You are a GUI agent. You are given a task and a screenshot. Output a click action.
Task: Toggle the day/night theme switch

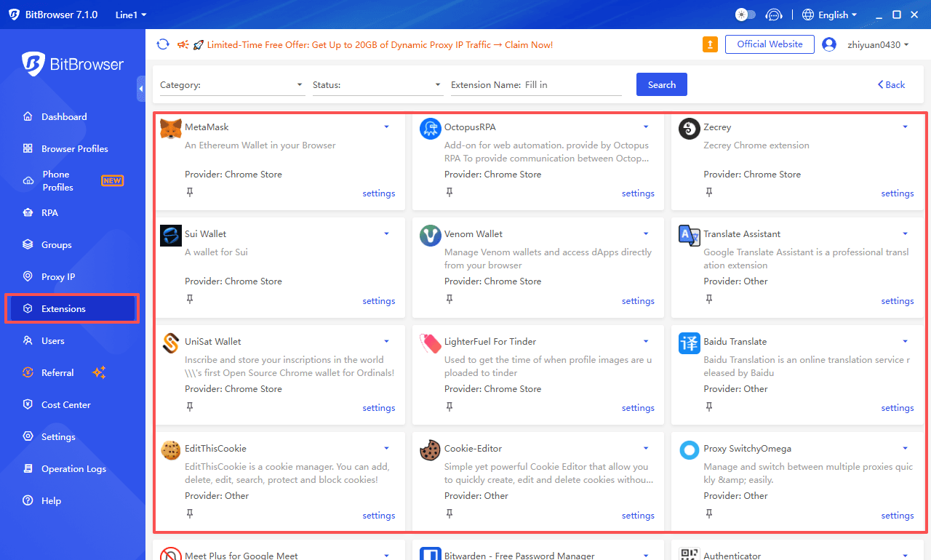tap(744, 14)
